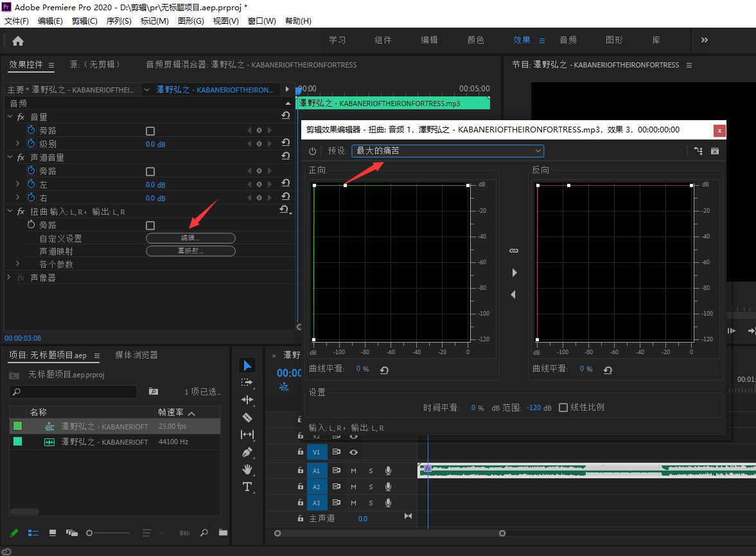Click the 重映射... channel map button
The image size is (756, 556).
click(x=191, y=251)
